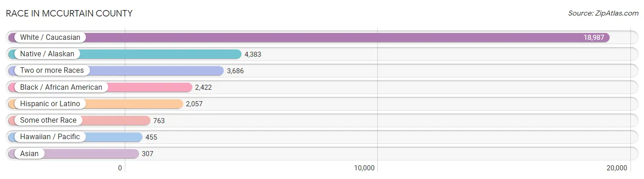Click the 10,000 axis tick label
Image resolution: width=644 pixels, height=179 pixels.
click(364, 168)
